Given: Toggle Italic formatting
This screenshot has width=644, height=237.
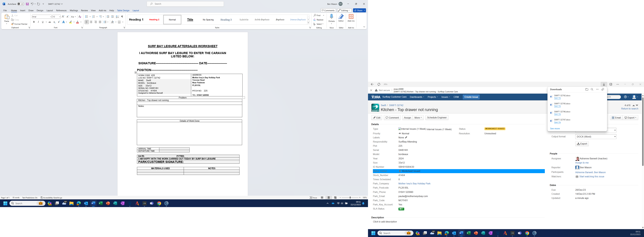Looking at the screenshot, I should (x=38, y=22).
